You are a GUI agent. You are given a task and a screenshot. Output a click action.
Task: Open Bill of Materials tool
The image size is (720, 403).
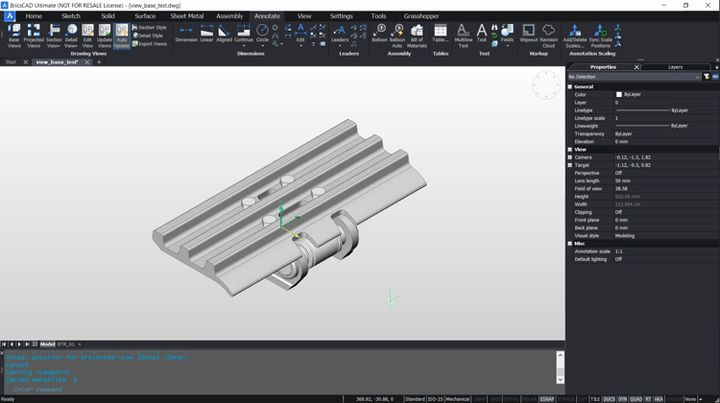click(416, 36)
